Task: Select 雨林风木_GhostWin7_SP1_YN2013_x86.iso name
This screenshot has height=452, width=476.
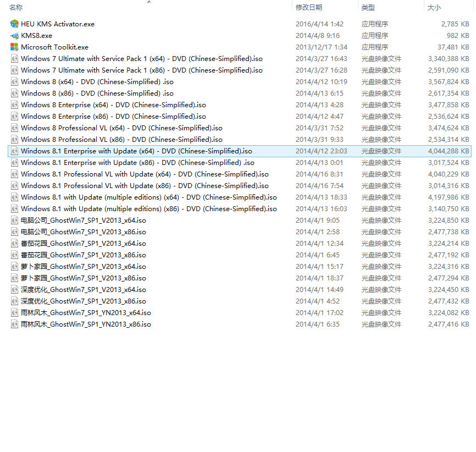Action: pos(86,324)
